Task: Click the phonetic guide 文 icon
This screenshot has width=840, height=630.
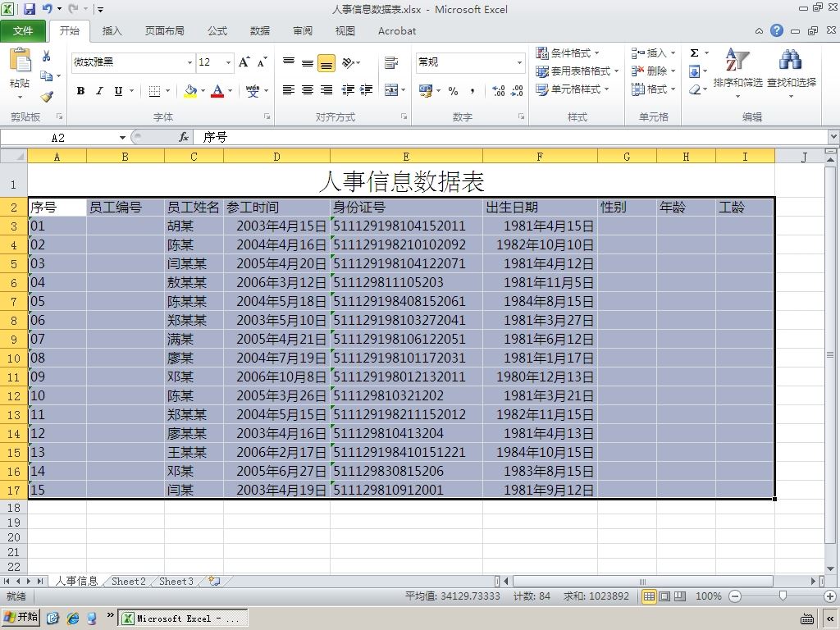Action: (x=253, y=91)
